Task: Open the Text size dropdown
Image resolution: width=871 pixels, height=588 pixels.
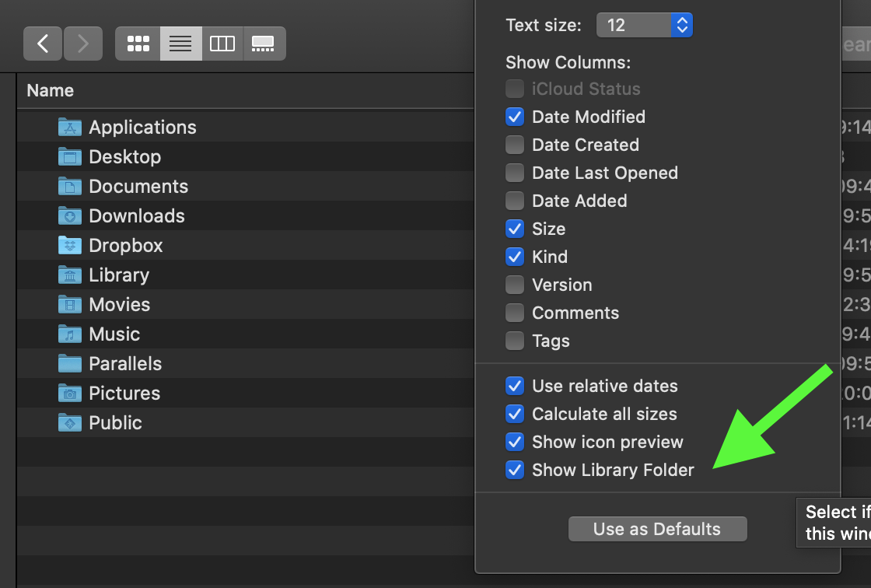Action: (x=645, y=25)
